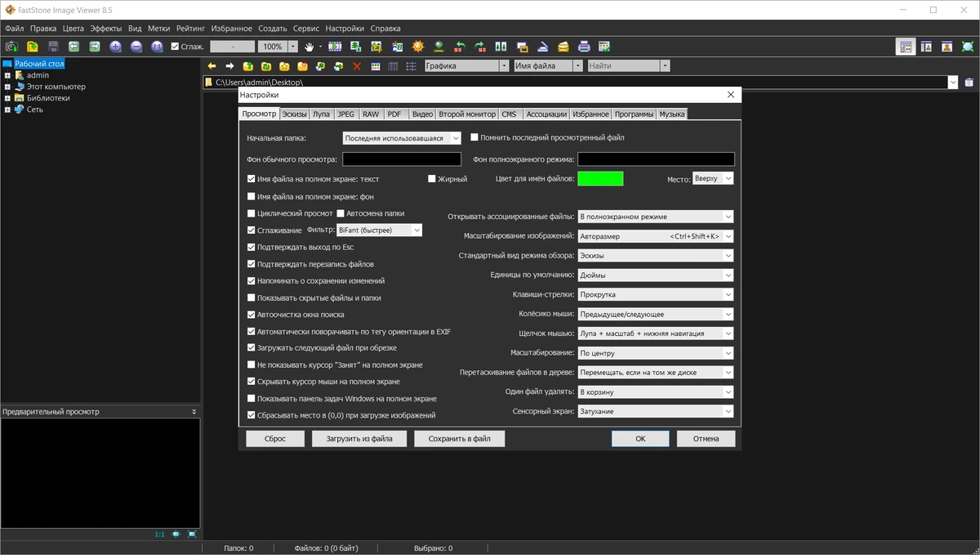Open Adjust Lighting sun icon
This screenshot has width=980, height=555.
click(x=418, y=47)
